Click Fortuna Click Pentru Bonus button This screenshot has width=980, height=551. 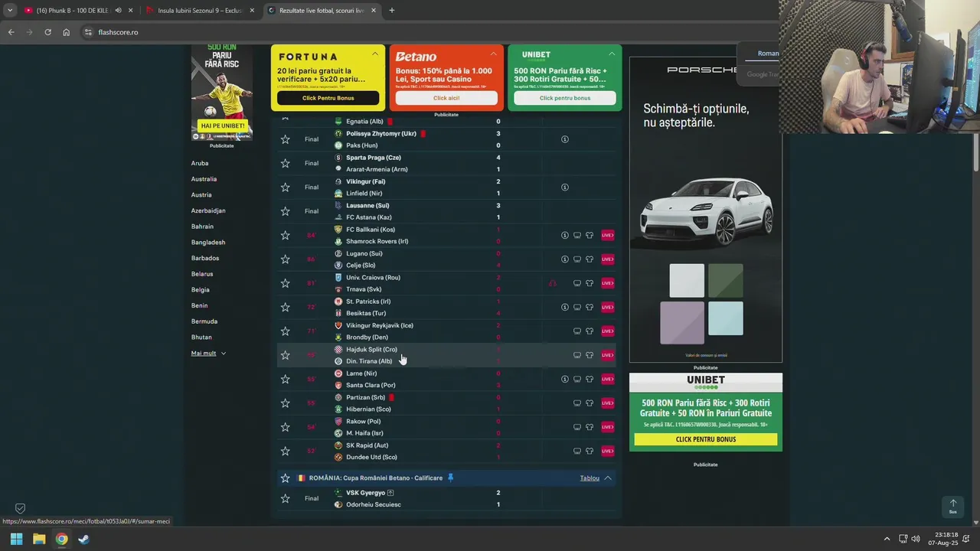[x=328, y=98]
